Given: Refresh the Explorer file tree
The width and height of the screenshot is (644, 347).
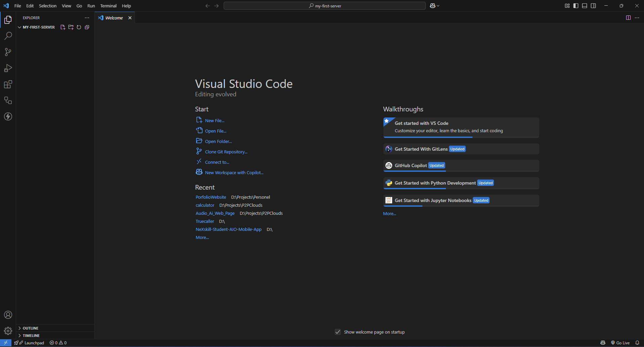Looking at the screenshot, I should click(x=79, y=27).
